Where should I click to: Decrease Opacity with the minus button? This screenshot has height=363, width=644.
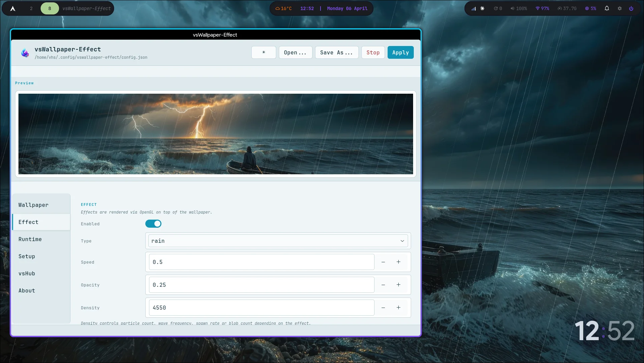pyautogui.click(x=383, y=285)
